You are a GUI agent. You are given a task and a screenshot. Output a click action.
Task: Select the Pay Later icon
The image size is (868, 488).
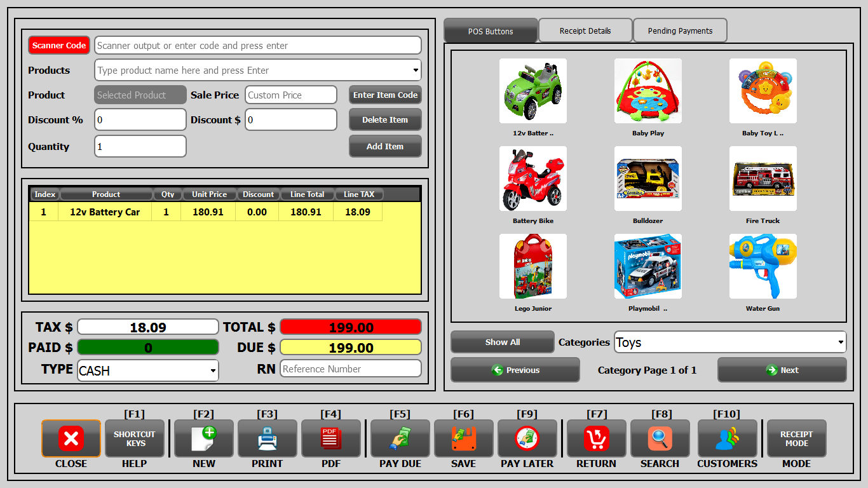pyautogui.click(x=527, y=438)
